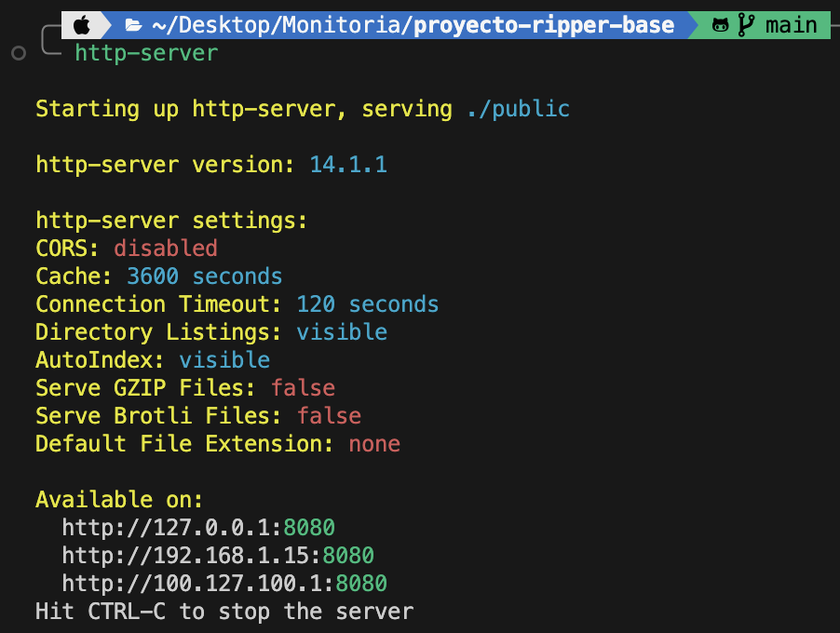Click the typed http-server command
This screenshot has height=633, width=840.
pos(146,53)
